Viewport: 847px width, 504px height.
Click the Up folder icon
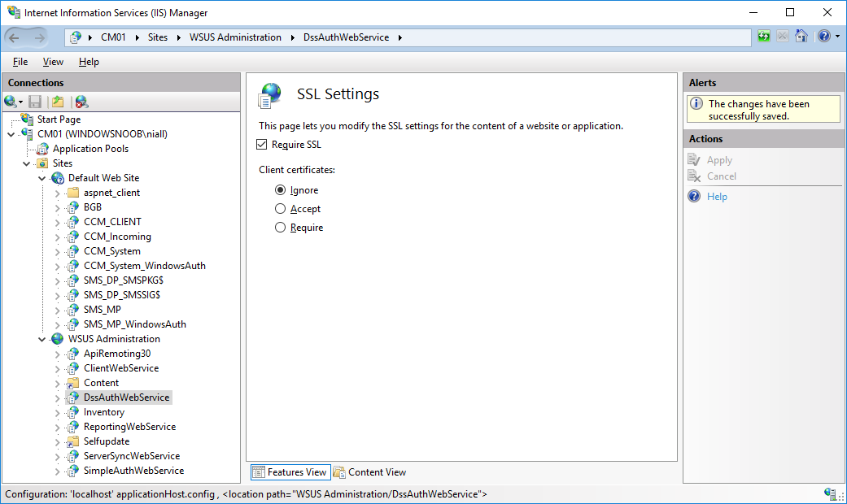coord(58,102)
